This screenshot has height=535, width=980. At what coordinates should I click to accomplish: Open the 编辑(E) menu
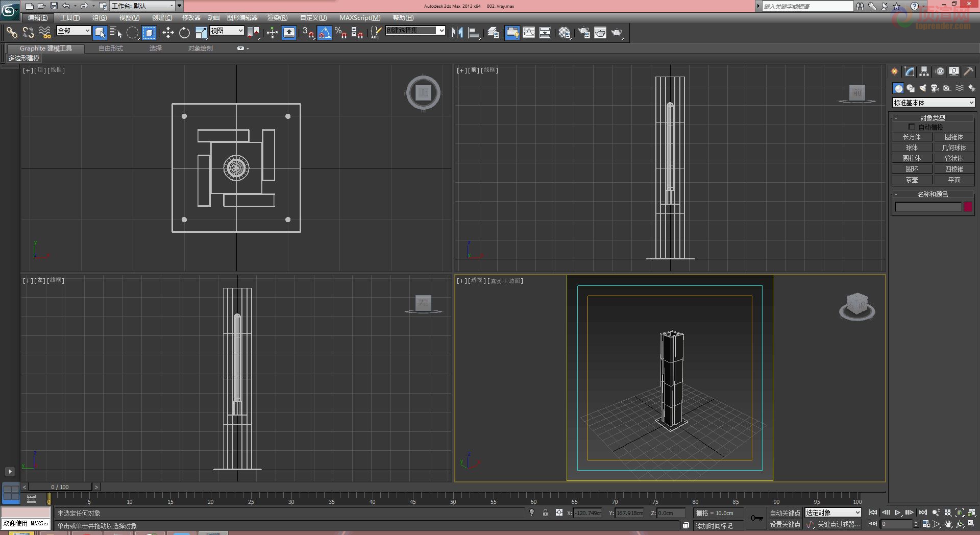pyautogui.click(x=38, y=18)
